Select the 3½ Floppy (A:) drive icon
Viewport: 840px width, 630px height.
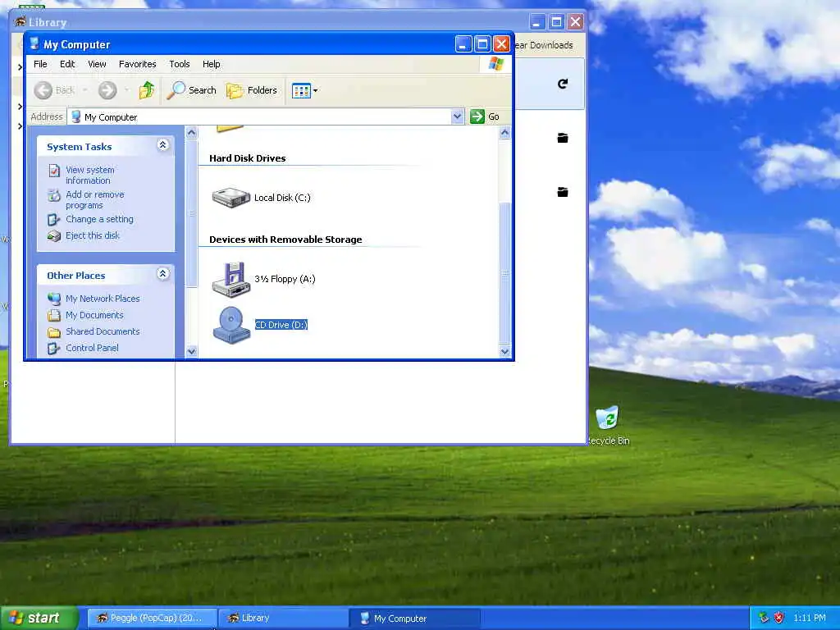pos(231,280)
